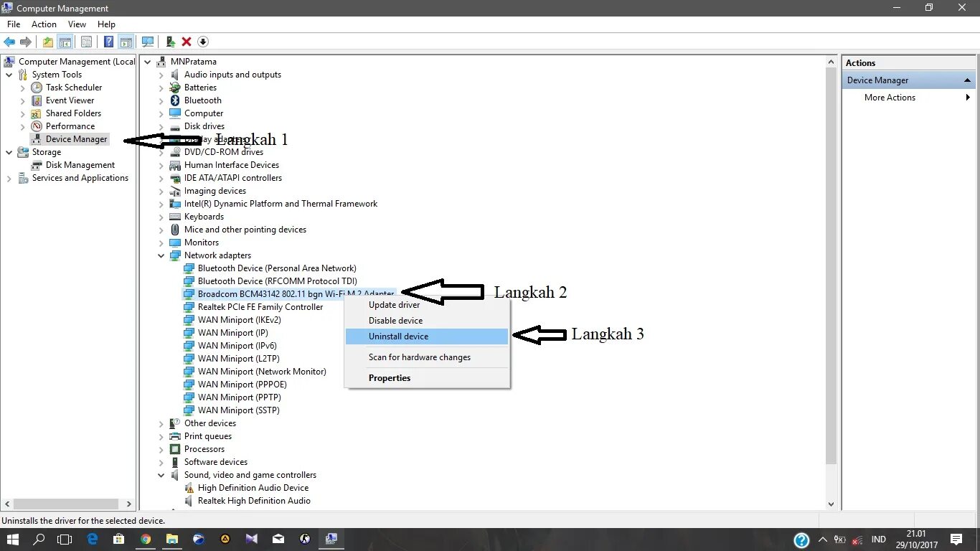Open Task View on the taskbar
This screenshot has height=551, width=980.
(x=65, y=539)
